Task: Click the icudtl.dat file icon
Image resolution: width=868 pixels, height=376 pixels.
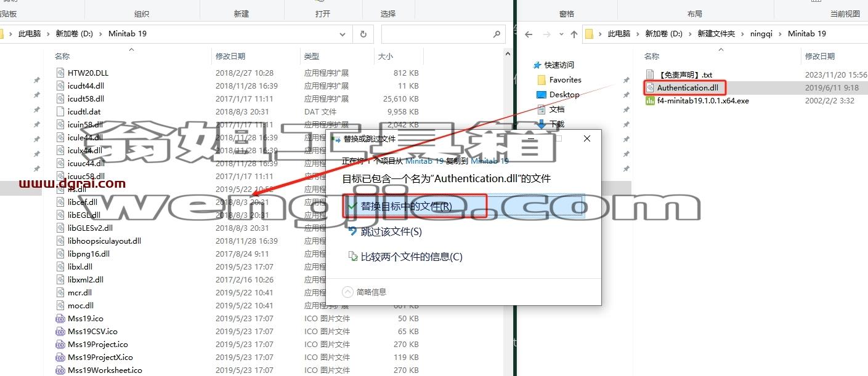Action: point(60,111)
